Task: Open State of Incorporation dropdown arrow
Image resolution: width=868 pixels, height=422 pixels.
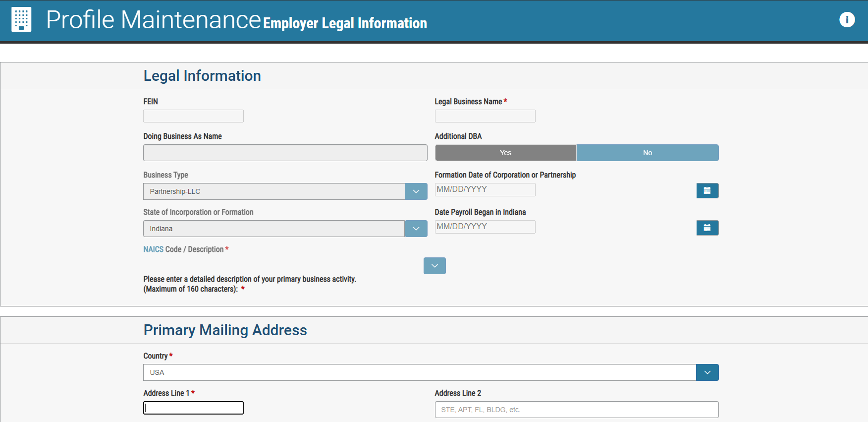Action: pyautogui.click(x=416, y=229)
